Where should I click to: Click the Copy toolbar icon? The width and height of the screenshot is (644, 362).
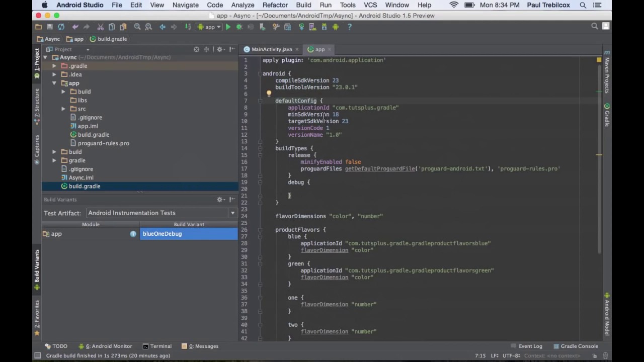click(x=112, y=27)
